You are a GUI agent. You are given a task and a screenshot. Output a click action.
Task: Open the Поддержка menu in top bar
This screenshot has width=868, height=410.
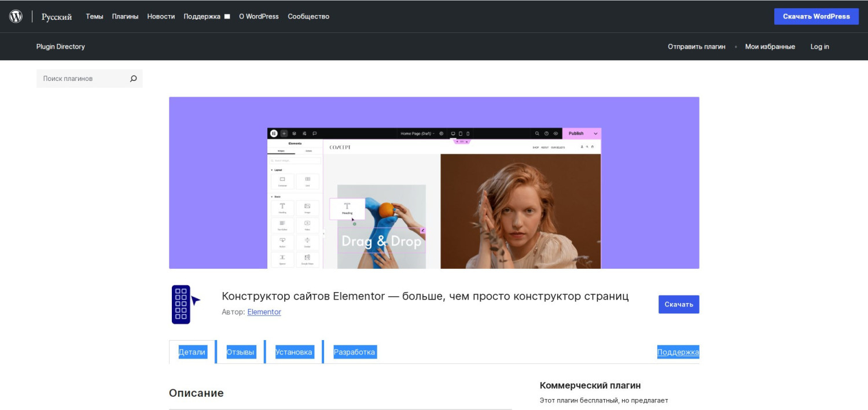tap(202, 16)
